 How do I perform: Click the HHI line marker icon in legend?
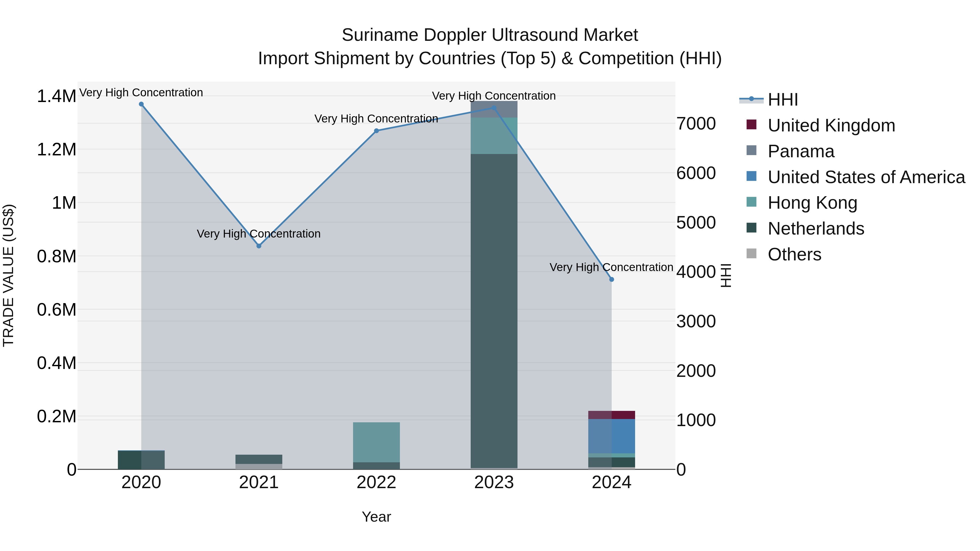(751, 99)
